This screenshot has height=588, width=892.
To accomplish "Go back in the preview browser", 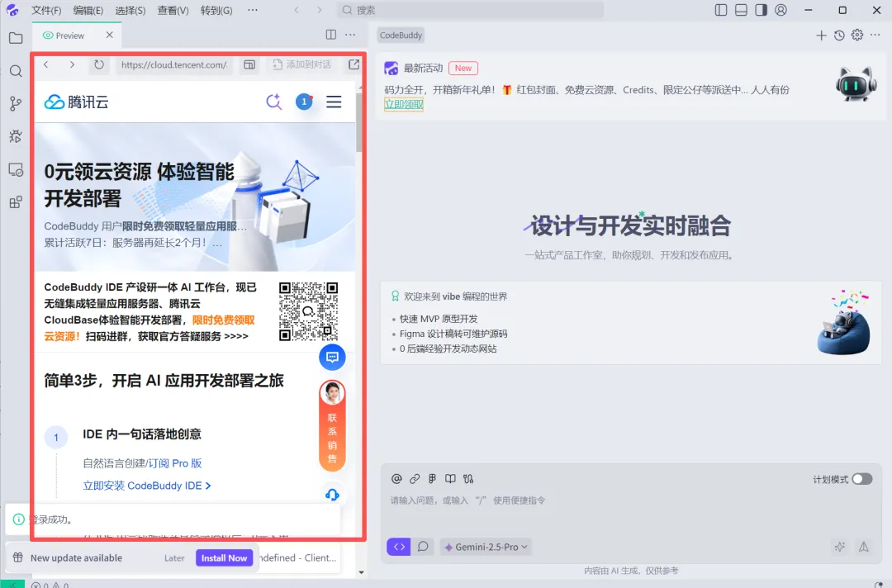I will 46,64.
